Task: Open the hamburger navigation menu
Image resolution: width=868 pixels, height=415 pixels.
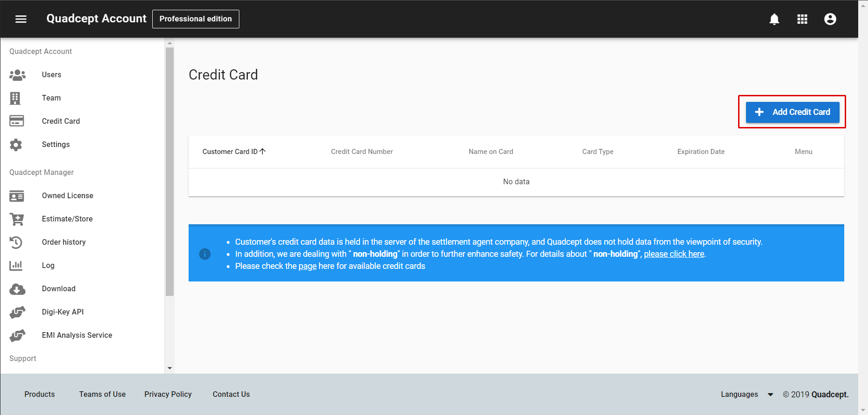Action: click(21, 19)
